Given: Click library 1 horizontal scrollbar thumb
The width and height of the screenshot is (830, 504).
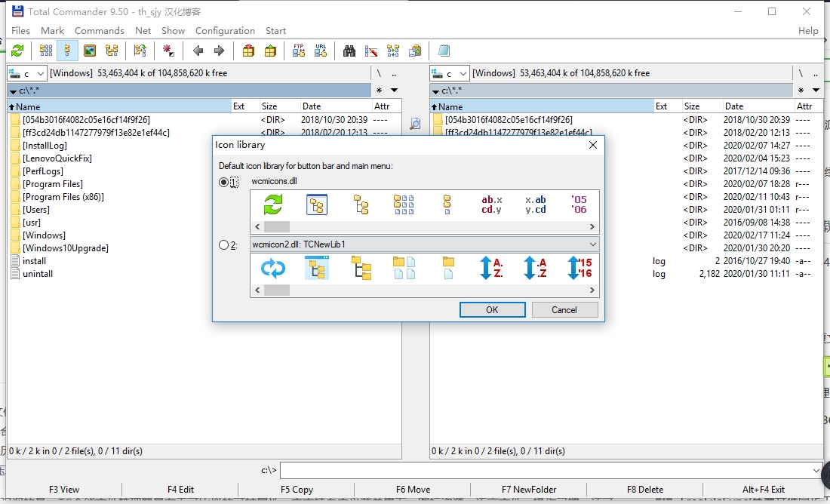Looking at the screenshot, I should (277, 226).
